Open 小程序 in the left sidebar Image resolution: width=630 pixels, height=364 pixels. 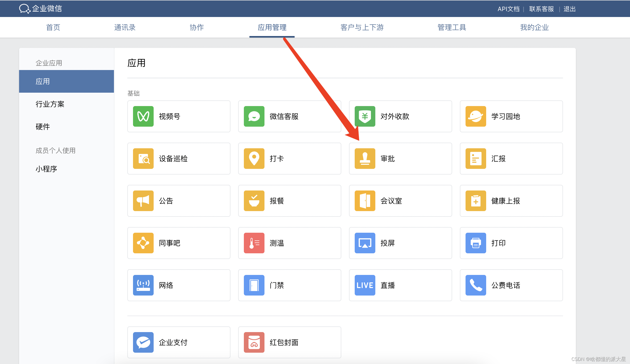(x=46, y=169)
